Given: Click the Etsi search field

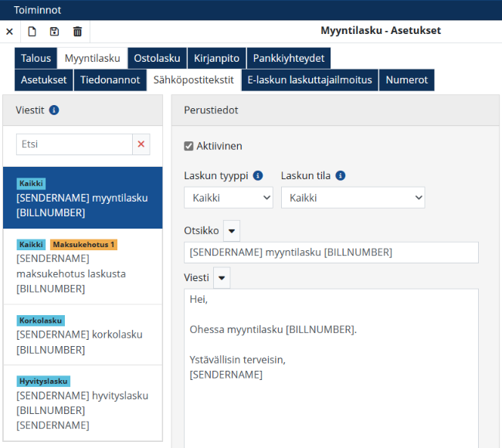Looking at the screenshot, I should [75, 144].
